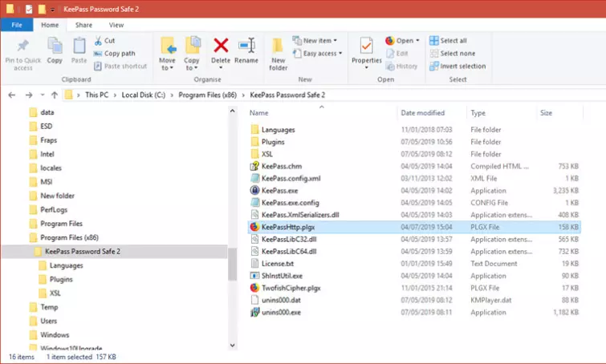Viewport: 606px width, 364px height.
Task: Click the Up directory arrow button
Action: pyautogui.click(x=50, y=95)
